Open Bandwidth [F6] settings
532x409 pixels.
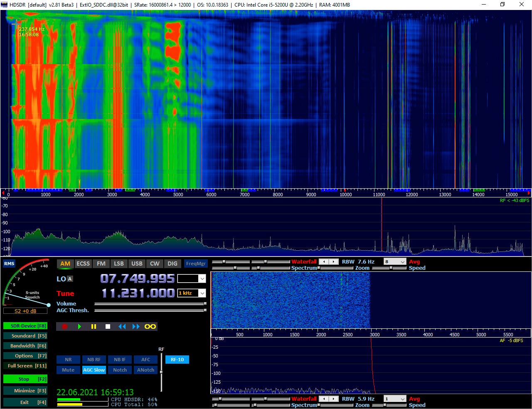(25, 346)
